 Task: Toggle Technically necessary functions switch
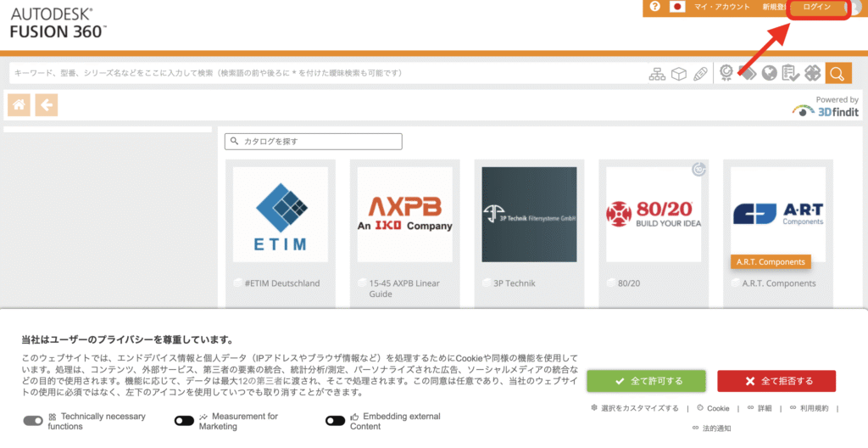tap(33, 421)
